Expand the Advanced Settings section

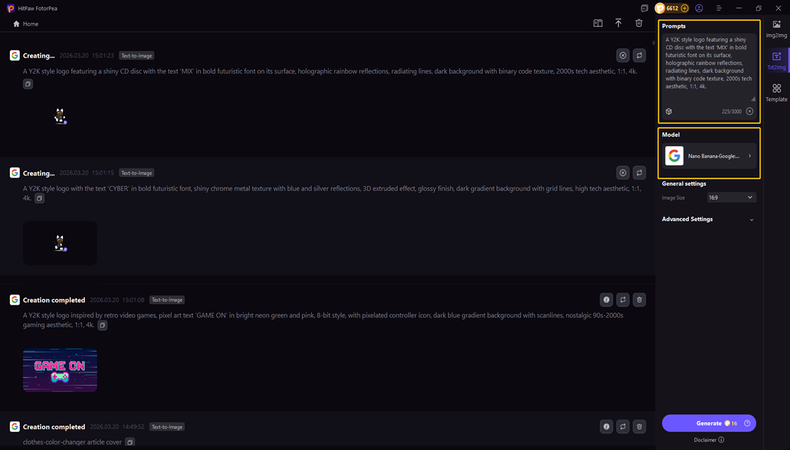[x=751, y=219]
